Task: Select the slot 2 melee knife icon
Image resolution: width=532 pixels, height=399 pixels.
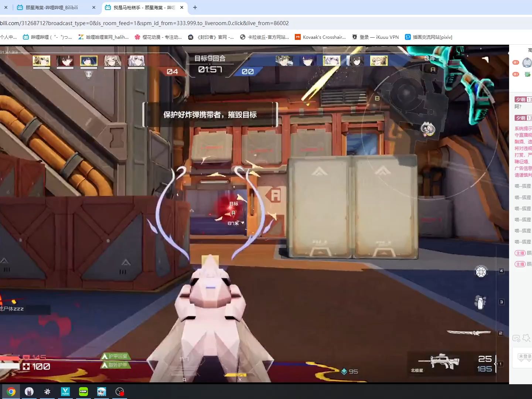Action: click(468, 333)
